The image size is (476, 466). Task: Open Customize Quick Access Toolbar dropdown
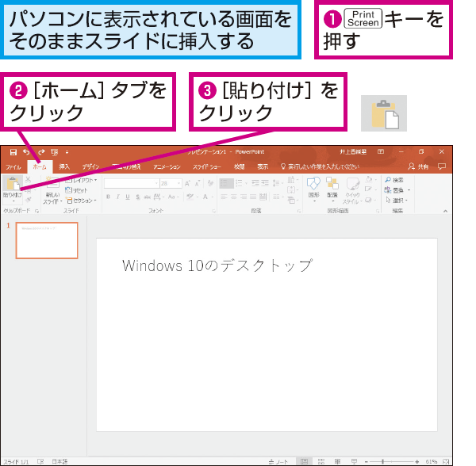click(67, 152)
